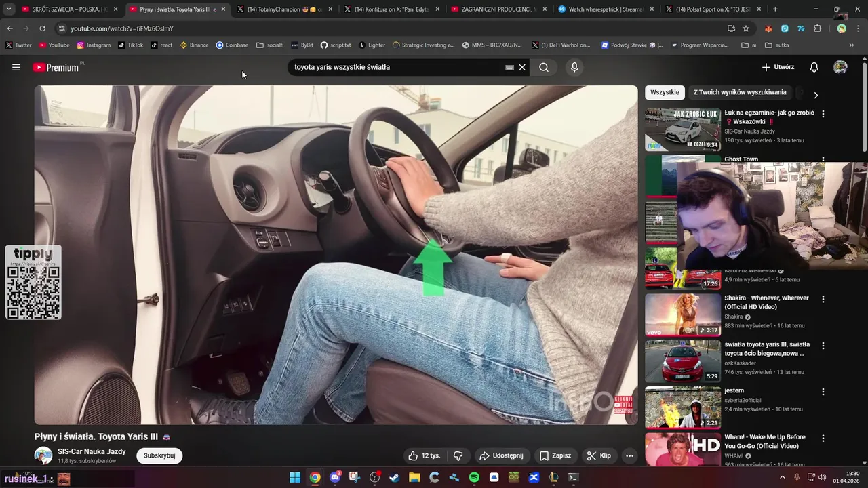
Task: Switch to Konfitura on X tab
Action: coord(392,9)
